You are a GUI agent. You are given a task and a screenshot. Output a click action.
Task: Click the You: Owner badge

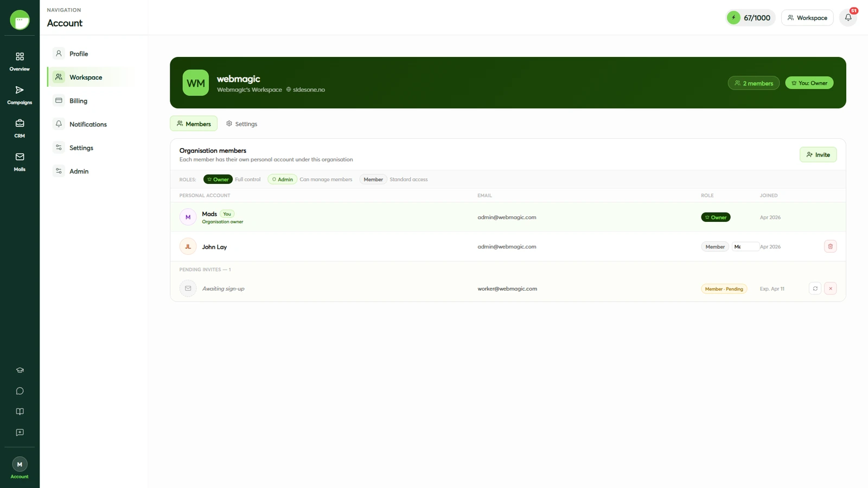point(809,83)
